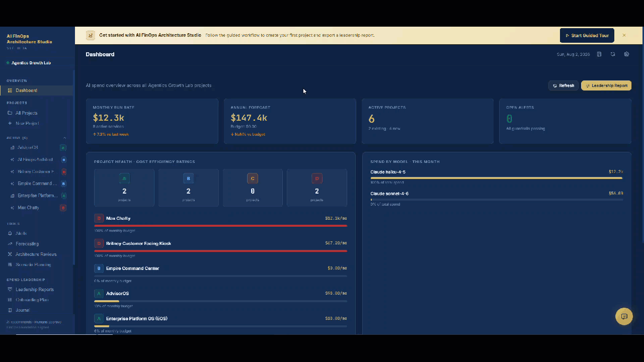Click the Active Projects card
Screen dimensions: 644x362
[x=428, y=121]
